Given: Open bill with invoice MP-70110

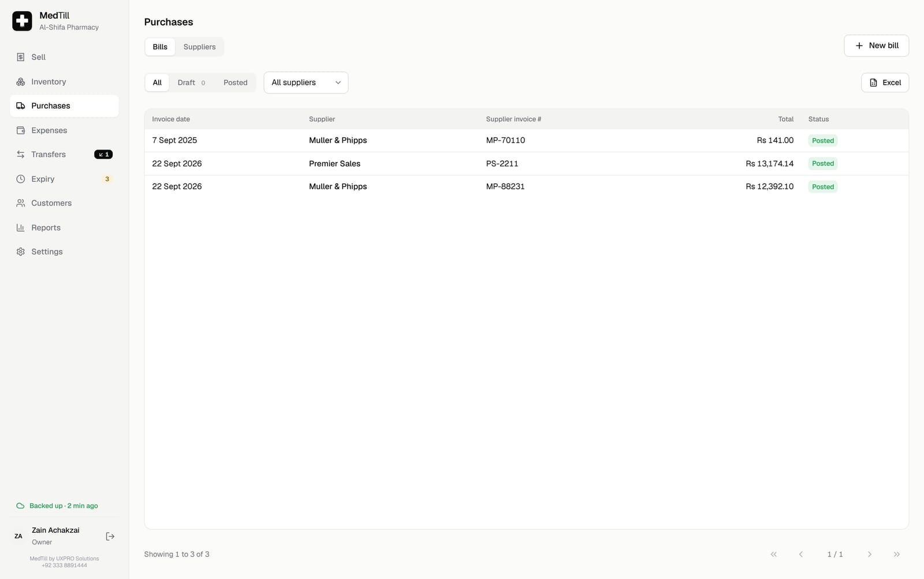Looking at the screenshot, I should coord(526,140).
